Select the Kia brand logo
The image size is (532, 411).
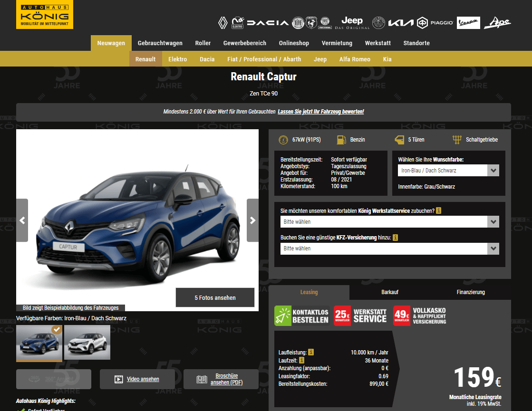tap(401, 23)
